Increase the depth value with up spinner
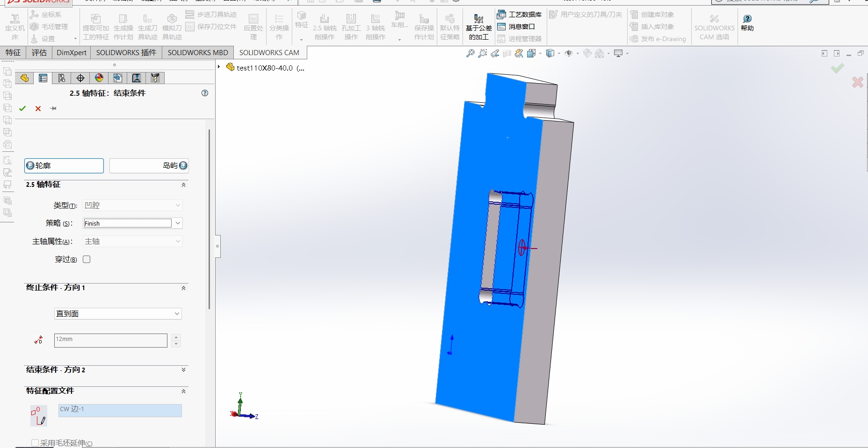Viewport: 868px width, 448px height. 176,337
